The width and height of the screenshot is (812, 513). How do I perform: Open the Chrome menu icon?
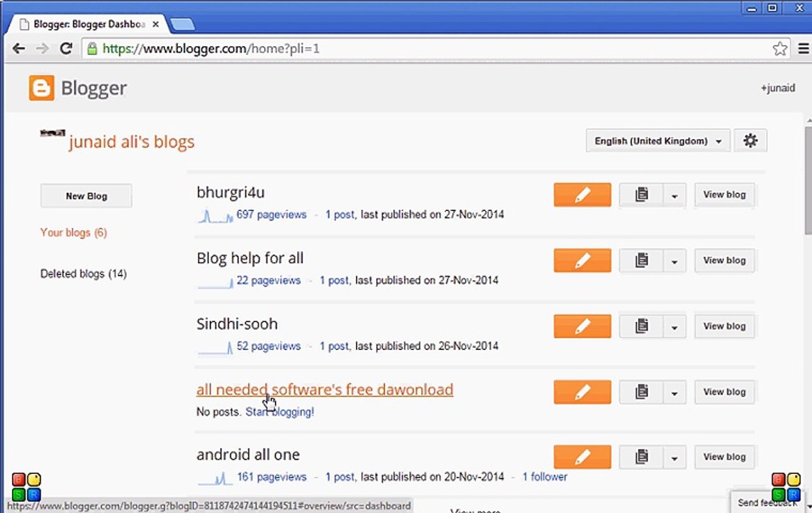(803, 48)
